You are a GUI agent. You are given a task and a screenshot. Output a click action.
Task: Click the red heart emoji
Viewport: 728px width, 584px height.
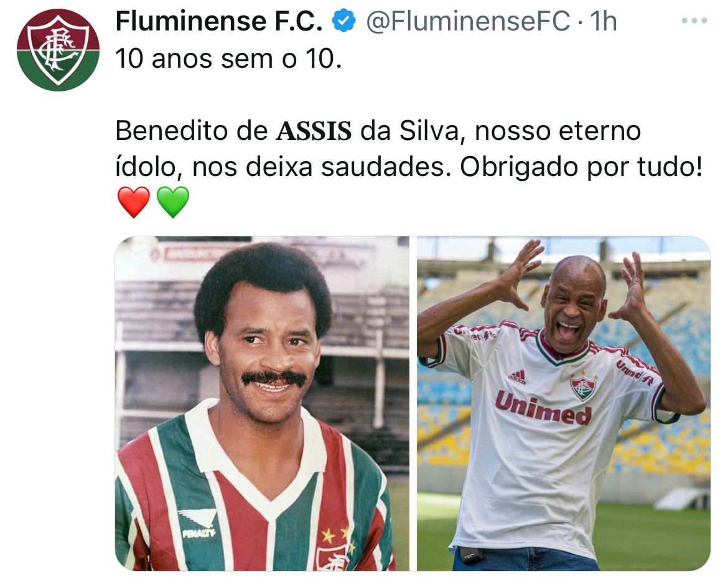[x=134, y=202]
